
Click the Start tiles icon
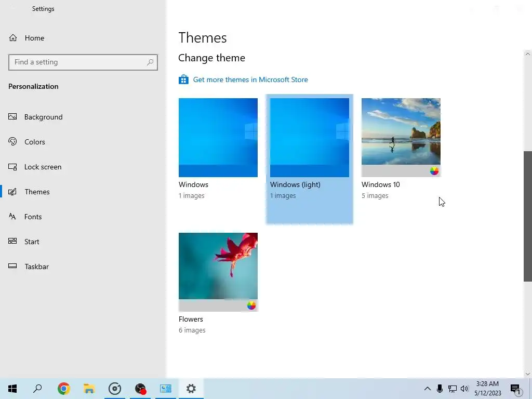12,241
